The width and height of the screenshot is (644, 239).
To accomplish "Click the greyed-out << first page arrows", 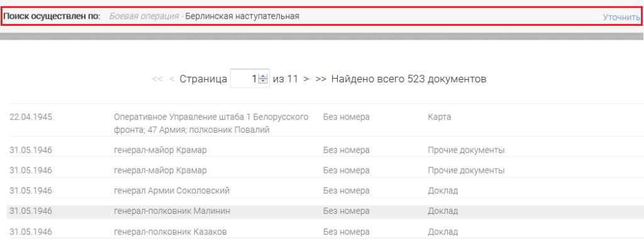I will (x=157, y=79).
